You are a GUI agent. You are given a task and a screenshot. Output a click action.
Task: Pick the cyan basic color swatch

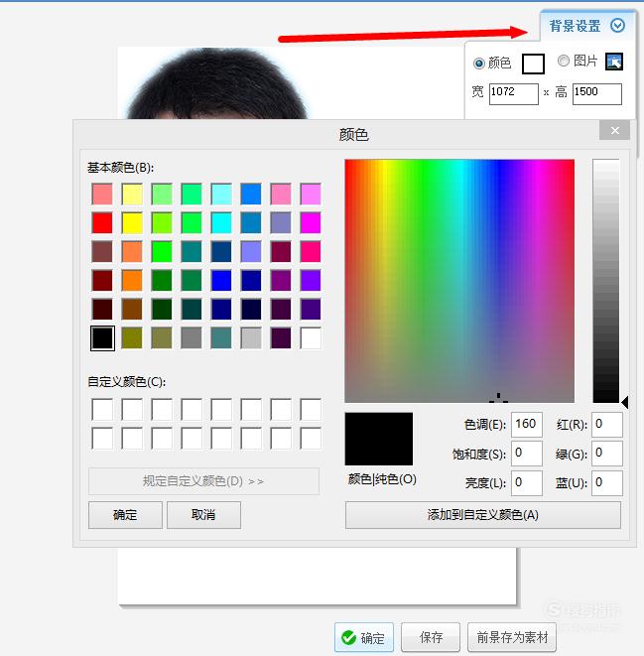[x=221, y=222]
